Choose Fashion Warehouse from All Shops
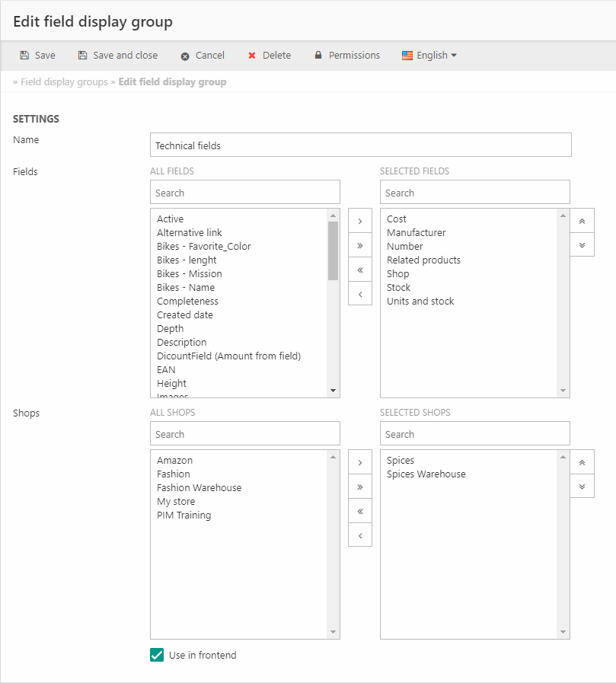This screenshot has width=616, height=683. [x=199, y=488]
